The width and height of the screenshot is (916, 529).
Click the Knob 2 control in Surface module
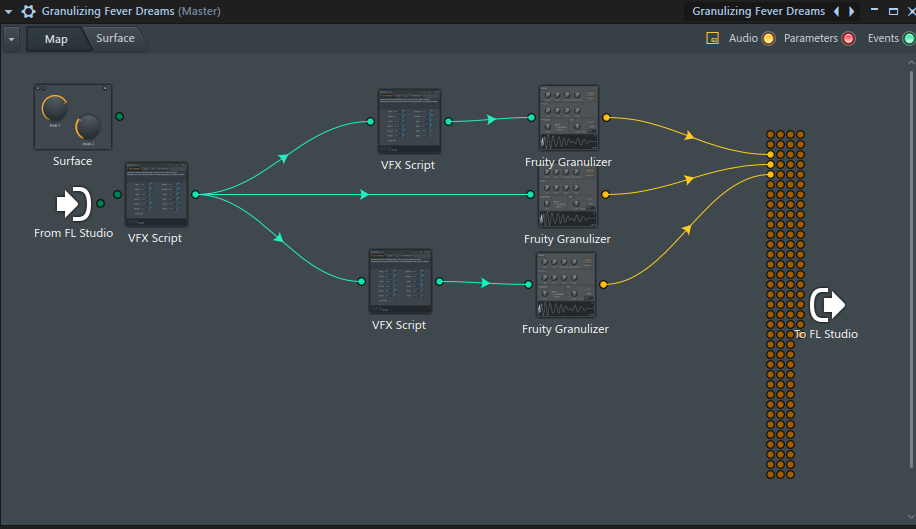point(88,127)
